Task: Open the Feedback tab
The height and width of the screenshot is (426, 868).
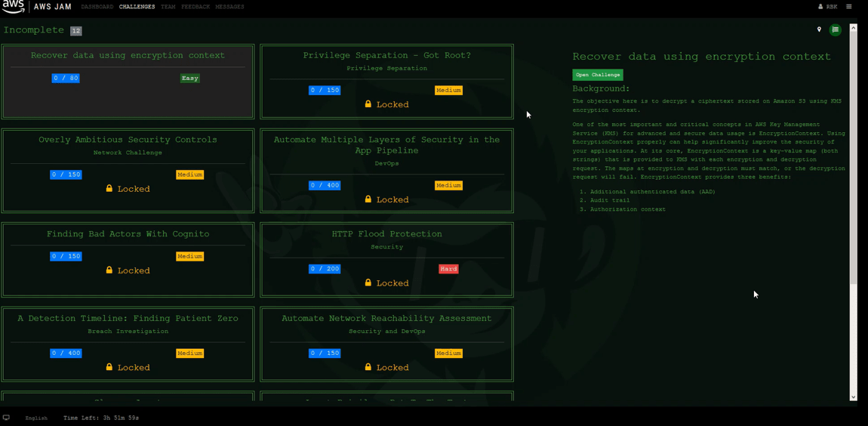Action: [195, 7]
